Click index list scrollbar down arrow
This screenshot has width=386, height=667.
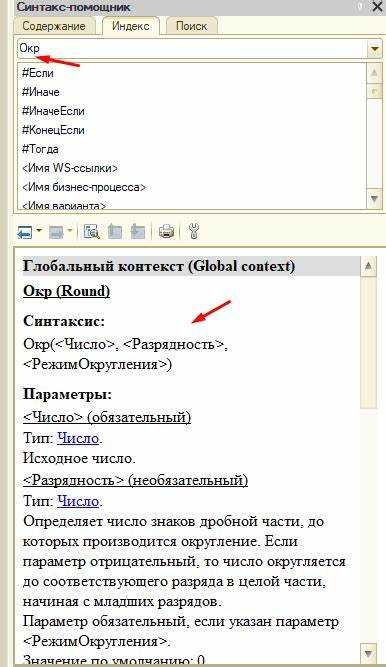[x=374, y=198]
